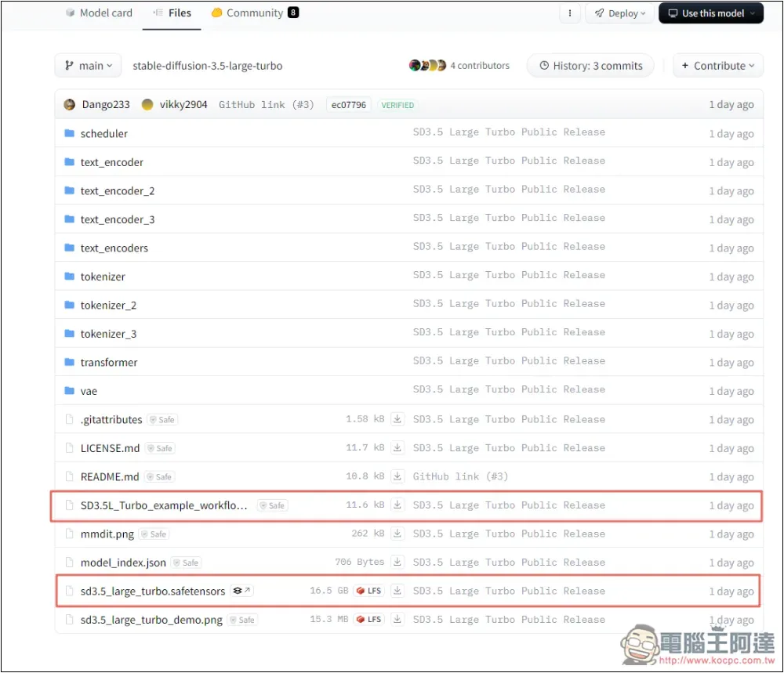
Task: Click the contributors avatar group
Action: [427, 66]
